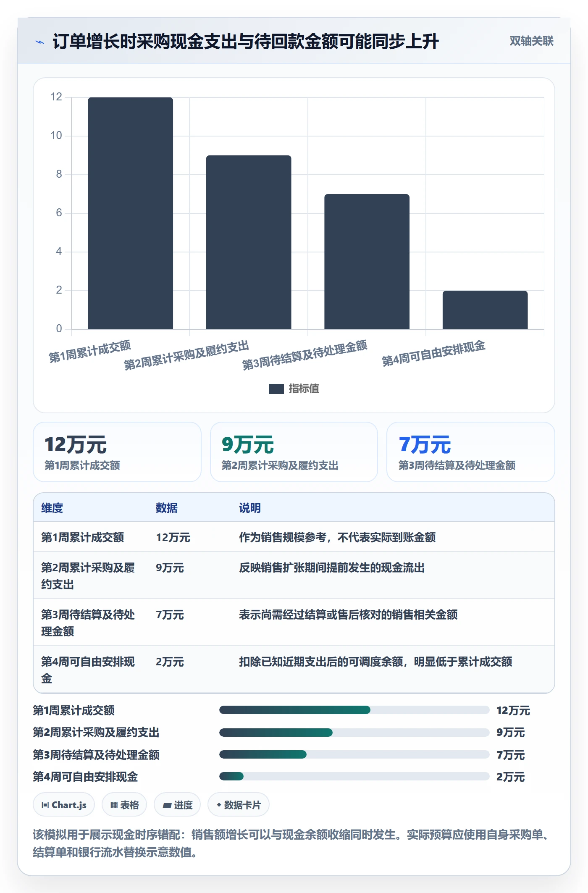
Task: Click table cell 第1周累计成交额
Action: click(83, 537)
